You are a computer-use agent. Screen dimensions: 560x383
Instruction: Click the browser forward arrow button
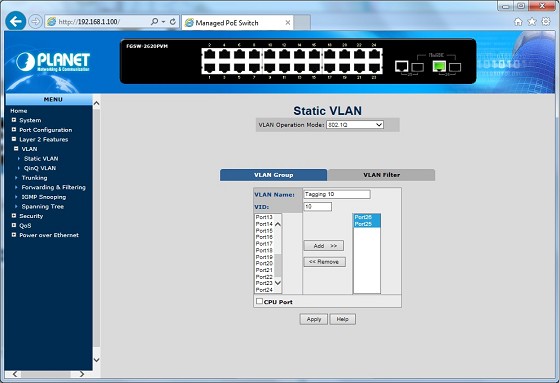click(x=35, y=22)
